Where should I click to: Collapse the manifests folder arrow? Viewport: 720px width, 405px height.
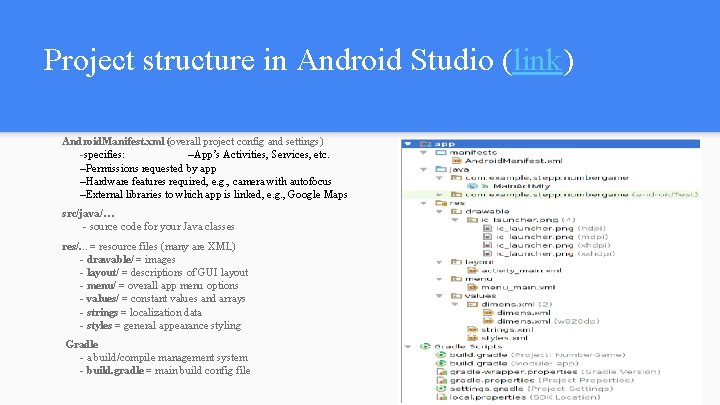[424, 152]
